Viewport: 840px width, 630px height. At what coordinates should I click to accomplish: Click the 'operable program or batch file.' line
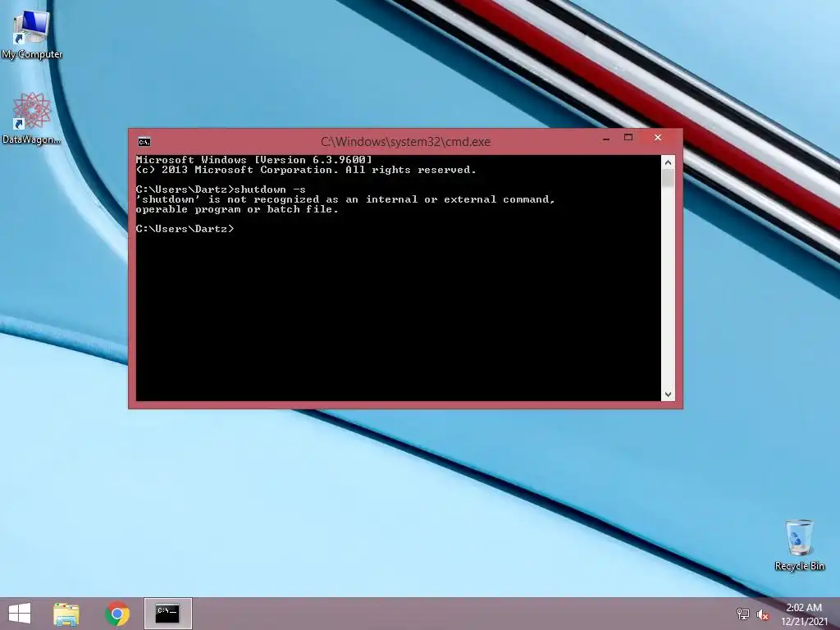pos(237,209)
